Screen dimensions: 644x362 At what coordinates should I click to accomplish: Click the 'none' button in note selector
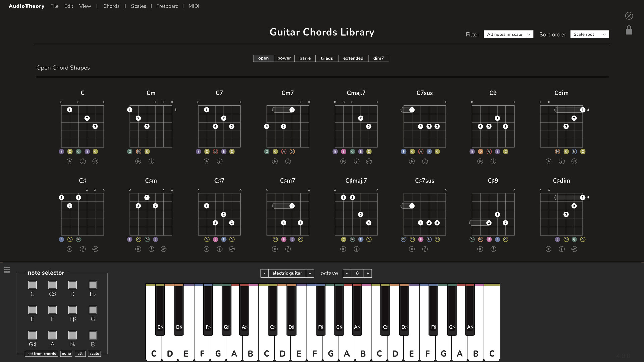click(x=66, y=354)
